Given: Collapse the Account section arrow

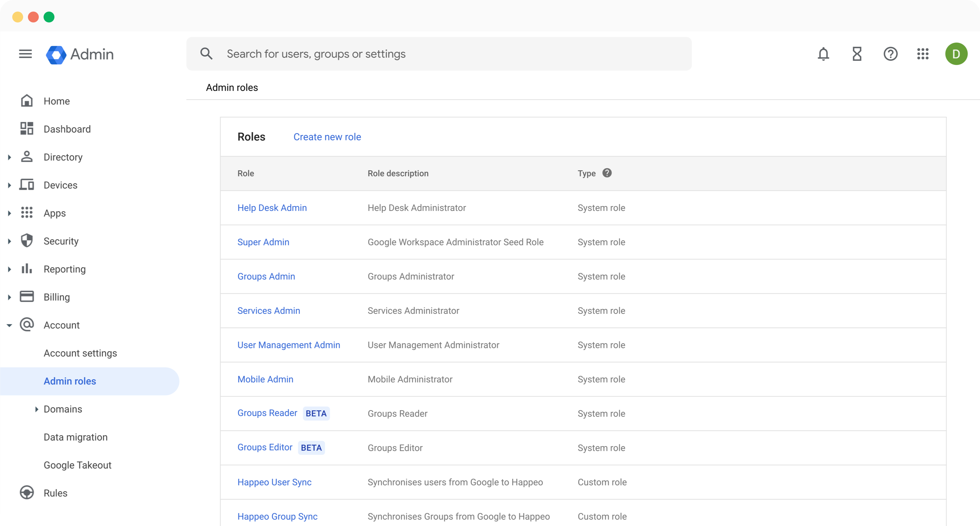Looking at the screenshot, I should (x=10, y=325).
